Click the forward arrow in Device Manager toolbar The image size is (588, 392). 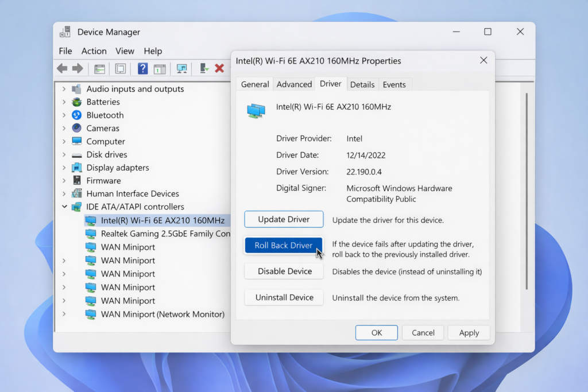[78, 68]
